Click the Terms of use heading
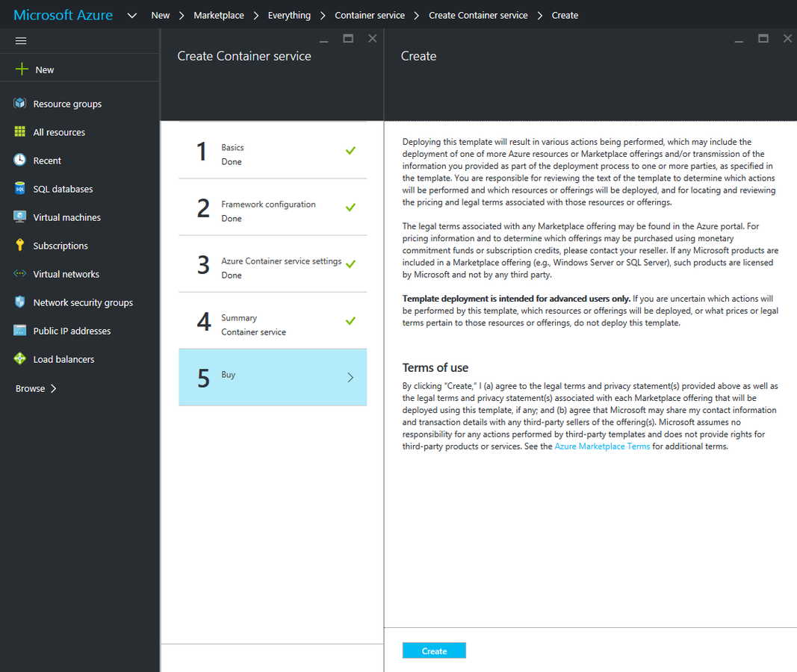 [x=435, y=368]
